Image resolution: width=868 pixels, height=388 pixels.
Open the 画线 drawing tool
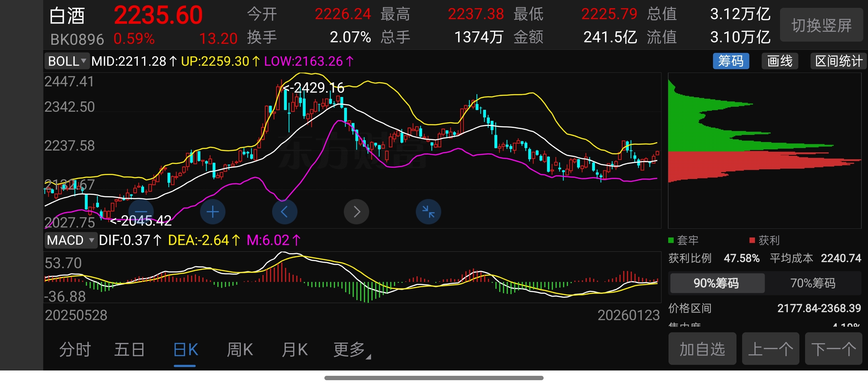pos(780,61)
